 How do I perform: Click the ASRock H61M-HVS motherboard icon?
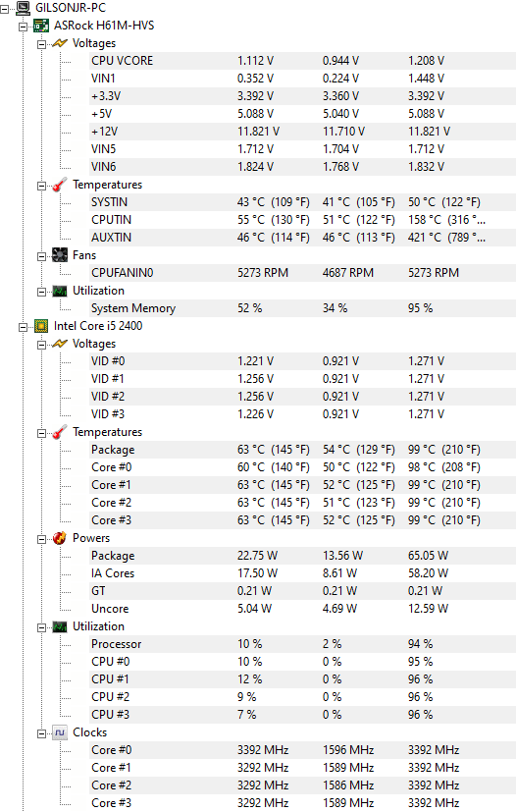[x=41, y=26]
